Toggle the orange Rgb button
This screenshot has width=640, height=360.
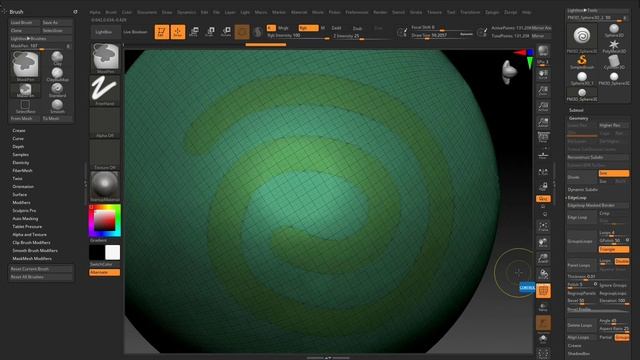point(308,28)
